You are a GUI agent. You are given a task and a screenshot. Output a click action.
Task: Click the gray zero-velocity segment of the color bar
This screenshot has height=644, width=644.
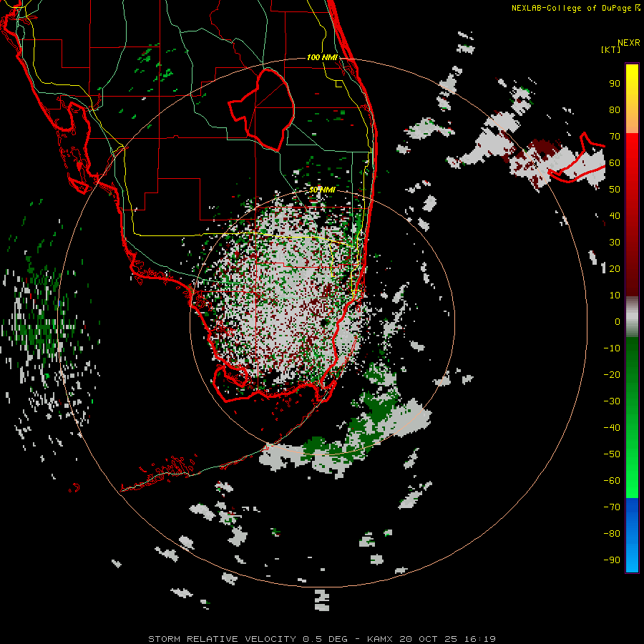pyautogui.click(x=632, y=317)
